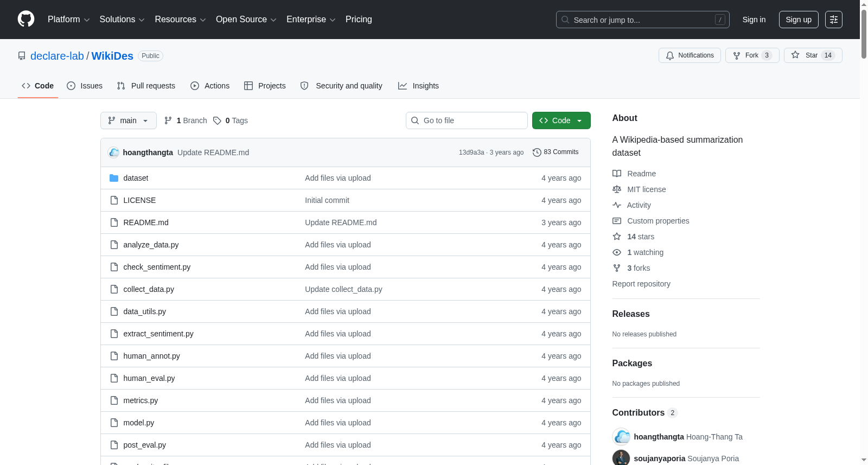This screenshot has width=868, height=465.
Task: Click the metrics.py file icon
Action: click(x=114, y=400)
